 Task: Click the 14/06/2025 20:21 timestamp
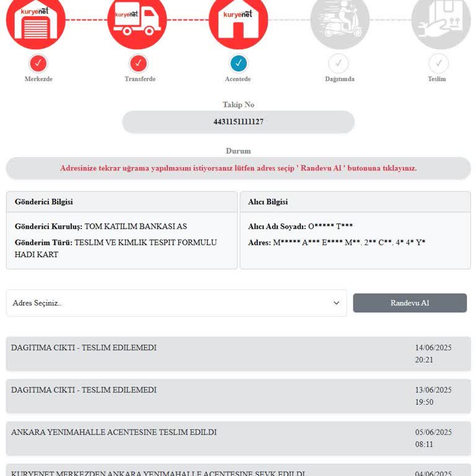coord(433,354)
